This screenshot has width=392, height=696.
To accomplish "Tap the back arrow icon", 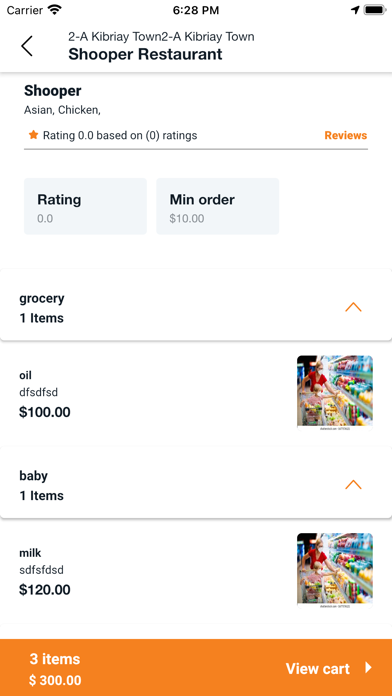I will pos(27,46).
